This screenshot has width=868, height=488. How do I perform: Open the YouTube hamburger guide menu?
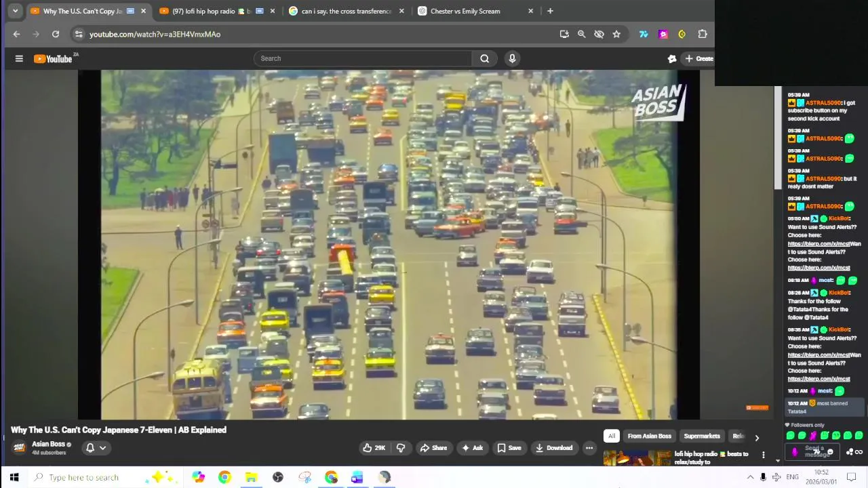coord(19,58)
